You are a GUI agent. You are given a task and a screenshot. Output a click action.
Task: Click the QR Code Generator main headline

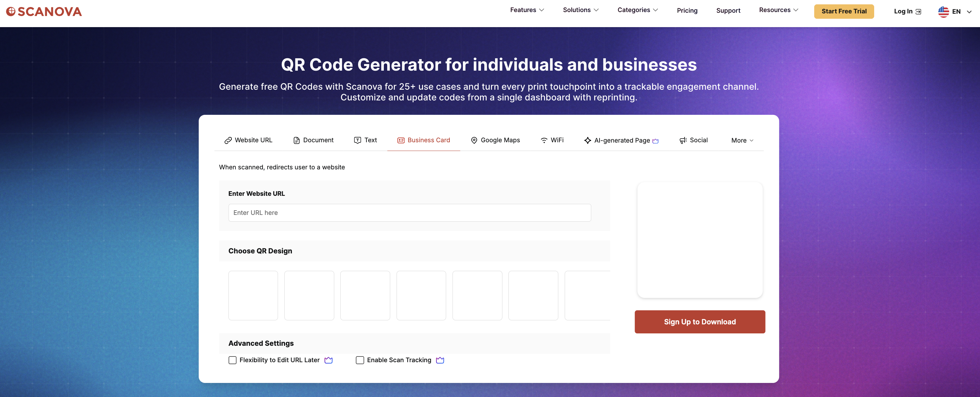[x=489, y=65]
